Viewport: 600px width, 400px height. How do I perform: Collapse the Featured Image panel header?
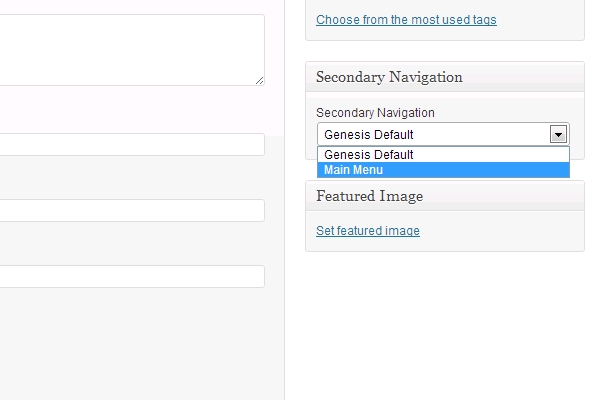(x=445, y=196)
